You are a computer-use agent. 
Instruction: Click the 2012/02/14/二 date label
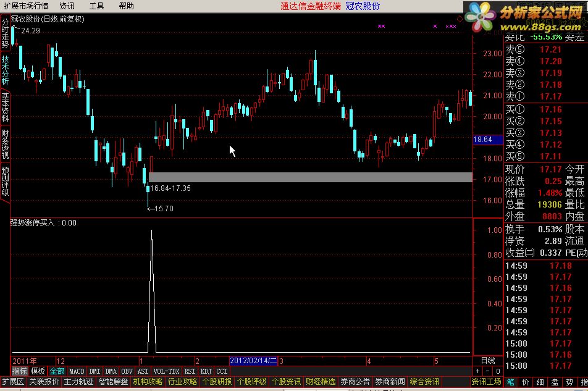[x=253, y=361]
